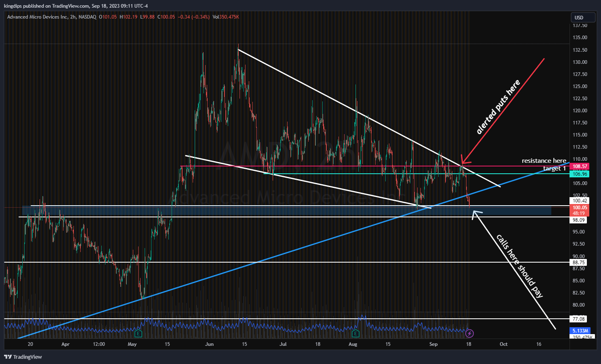Click the low value L99.88

point(147,17)
